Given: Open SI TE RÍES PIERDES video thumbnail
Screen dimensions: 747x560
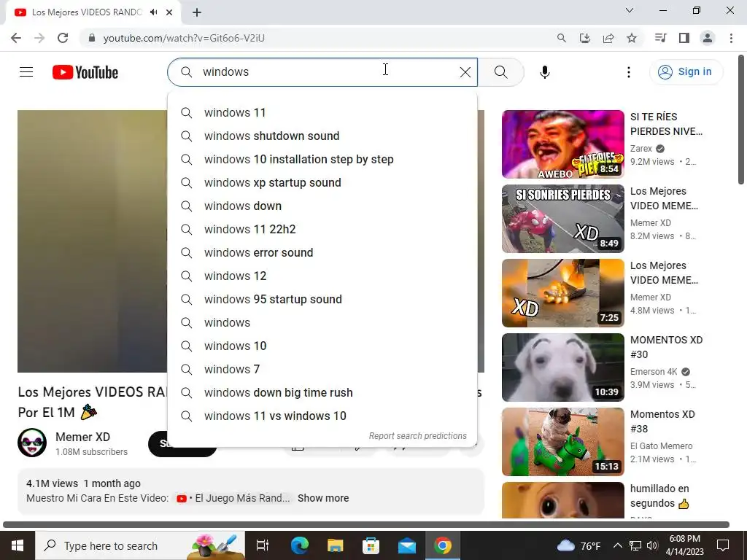Looking at the screenshot, I should click(x=562, y=144).
